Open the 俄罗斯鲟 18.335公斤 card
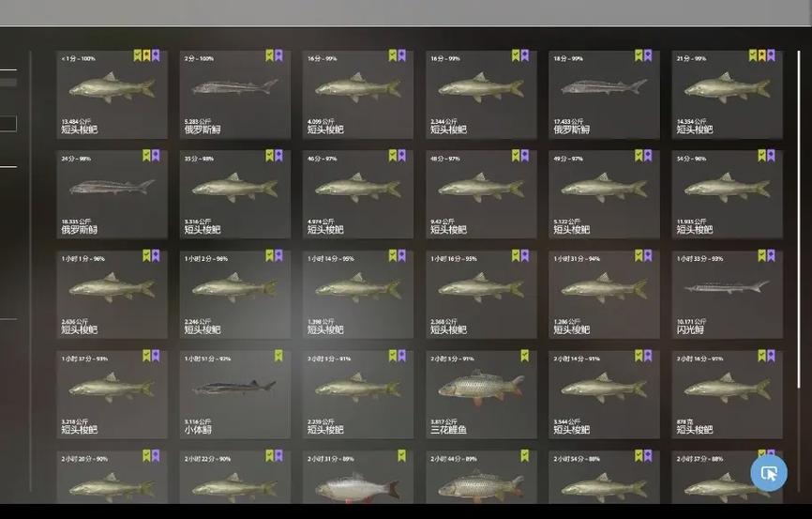Viewport: 812px width, 519px height. point(112,194)
